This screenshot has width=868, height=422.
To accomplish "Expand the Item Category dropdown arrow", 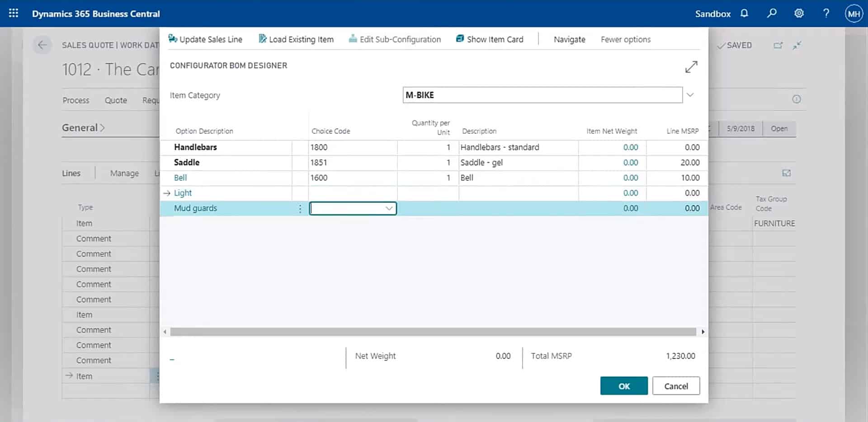I will click(x=690, y=95).
